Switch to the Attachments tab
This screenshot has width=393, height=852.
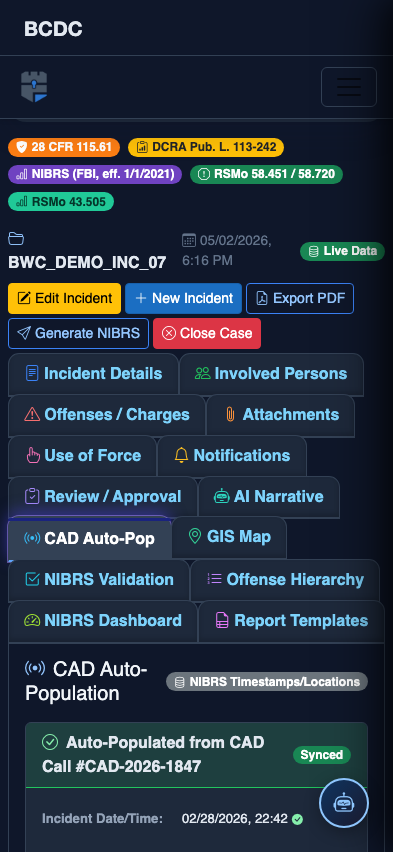pyautogui.click(x=280, y=415)
